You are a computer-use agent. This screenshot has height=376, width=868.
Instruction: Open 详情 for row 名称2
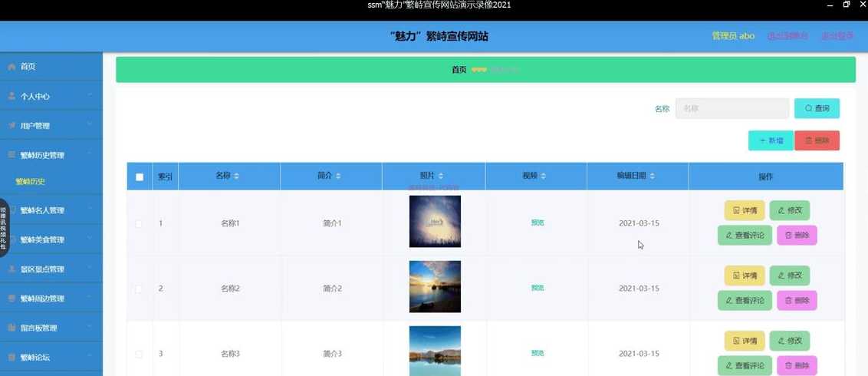point(745,275)
